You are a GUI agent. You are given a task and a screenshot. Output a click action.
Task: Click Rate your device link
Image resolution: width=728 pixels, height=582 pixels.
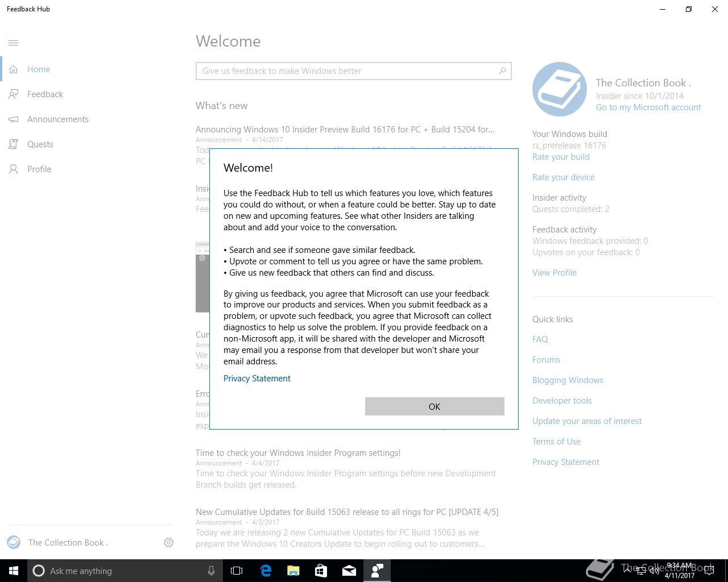[x=564, y=177]
